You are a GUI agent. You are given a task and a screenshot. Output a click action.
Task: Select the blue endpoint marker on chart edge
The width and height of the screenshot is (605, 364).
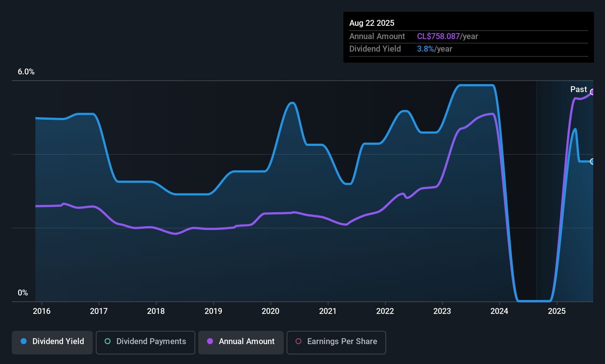pos(592,161)
